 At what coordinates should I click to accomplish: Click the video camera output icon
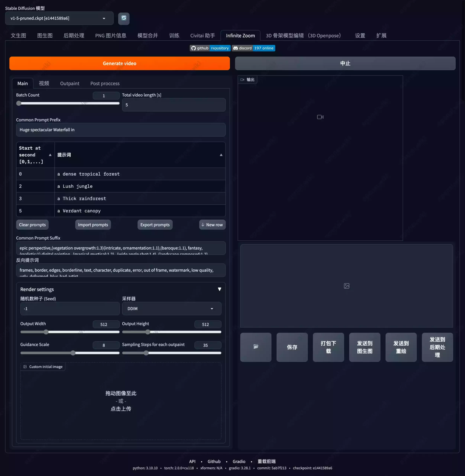coord(320,117)
